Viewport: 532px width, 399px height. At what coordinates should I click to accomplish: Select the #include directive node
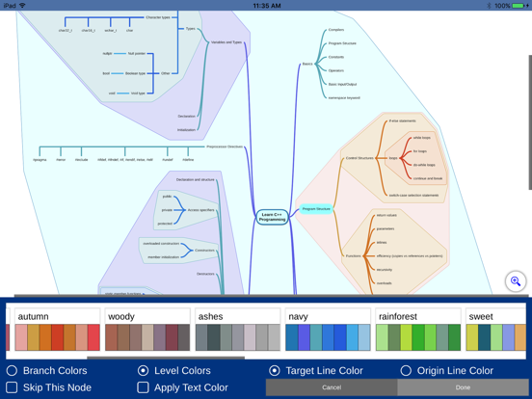coord(81,159)
